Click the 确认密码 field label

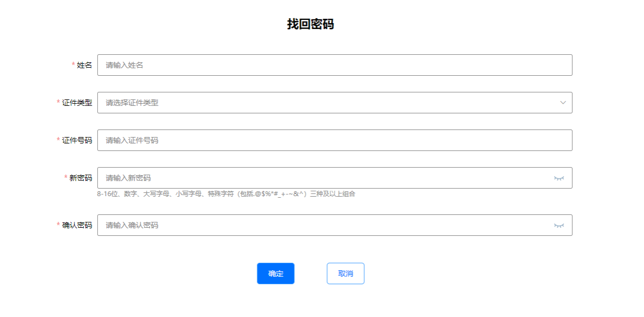pyautogui.click(x=77, y=225)
